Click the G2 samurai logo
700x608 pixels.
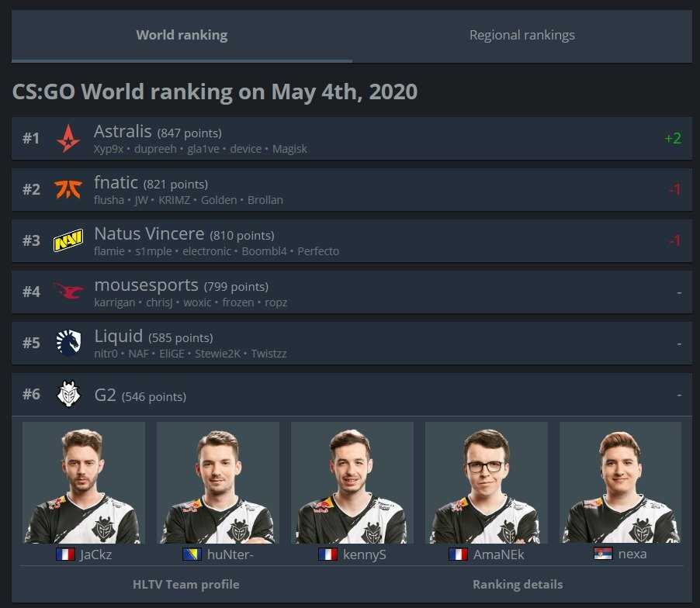point(68,394)
